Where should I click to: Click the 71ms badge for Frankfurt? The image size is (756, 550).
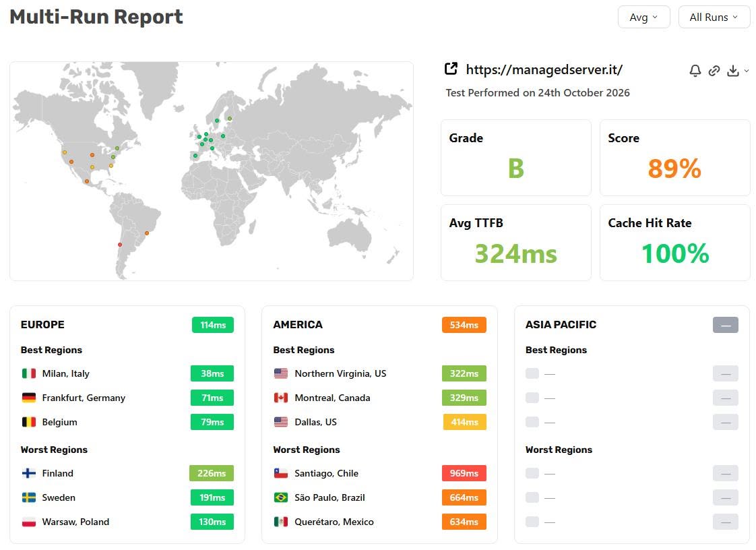(x=212, y=398)
